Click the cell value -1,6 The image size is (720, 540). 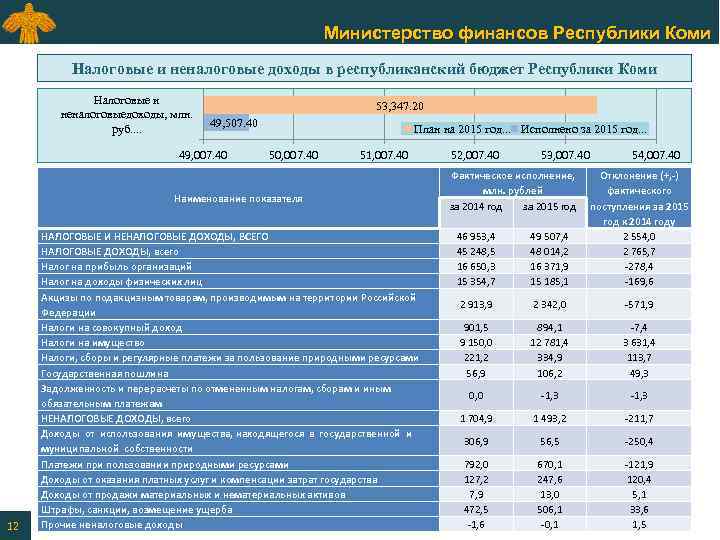click(476, 524)
